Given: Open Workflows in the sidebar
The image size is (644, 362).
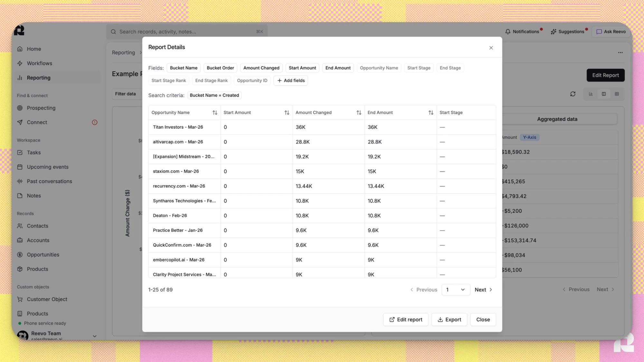Looking at the screenshot, I should tap(39, 63).
